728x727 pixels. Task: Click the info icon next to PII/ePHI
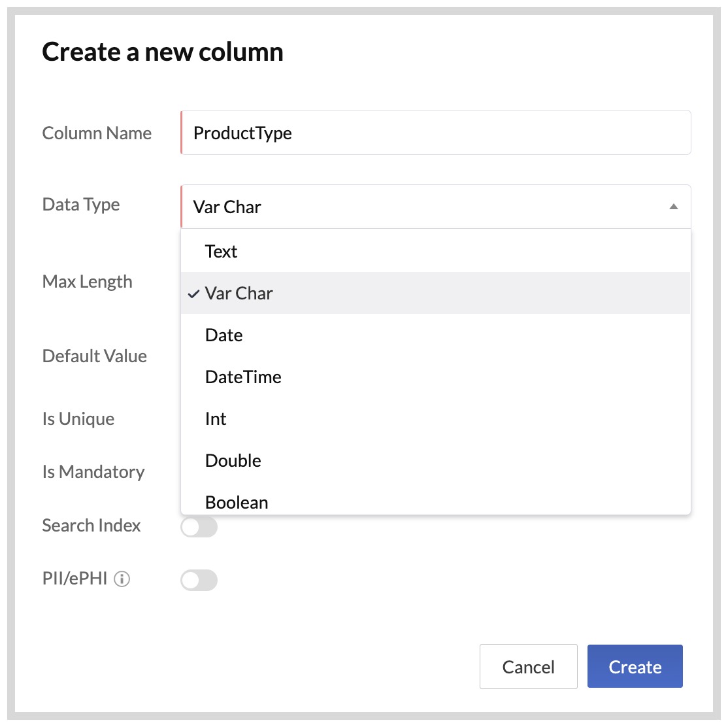(124, 579)
